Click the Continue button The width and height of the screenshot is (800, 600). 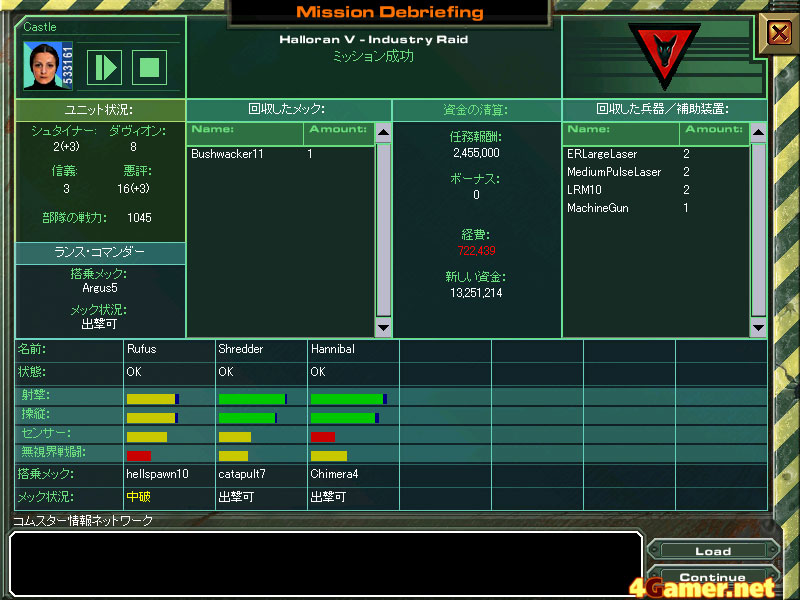(x=713, y=577)
